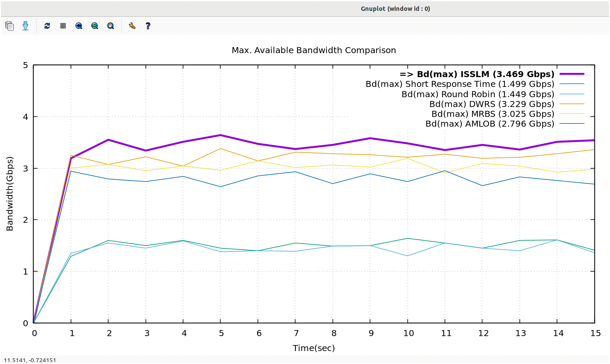
Task: Click the Bd(max) MRBS legend text
Action: click(493, 114)
